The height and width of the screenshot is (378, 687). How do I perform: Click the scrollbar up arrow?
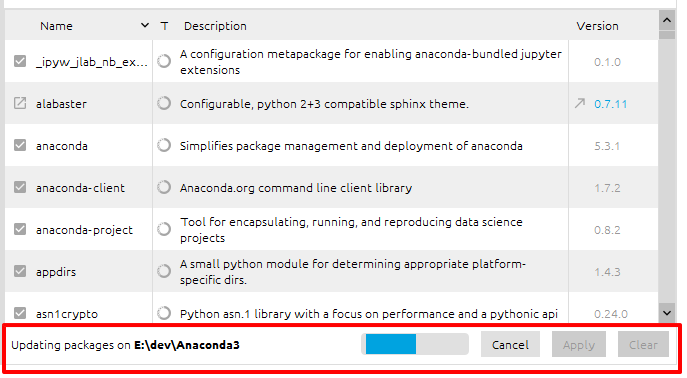pyautogui.click(x=667, y=20)
